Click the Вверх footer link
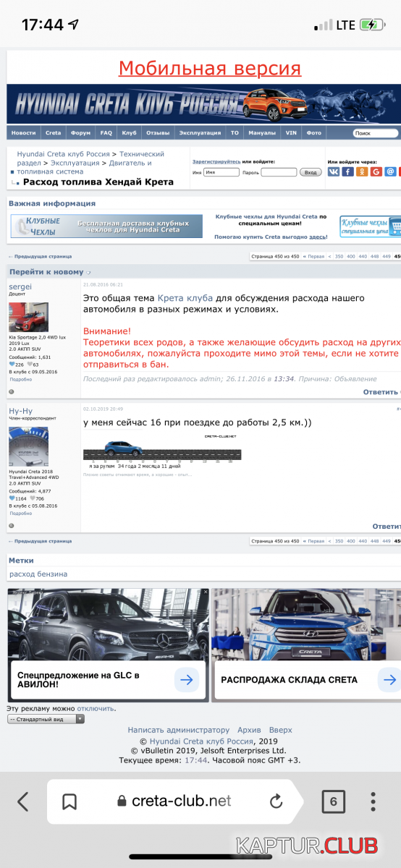This screenshot has width=401, height=868. 281,730
